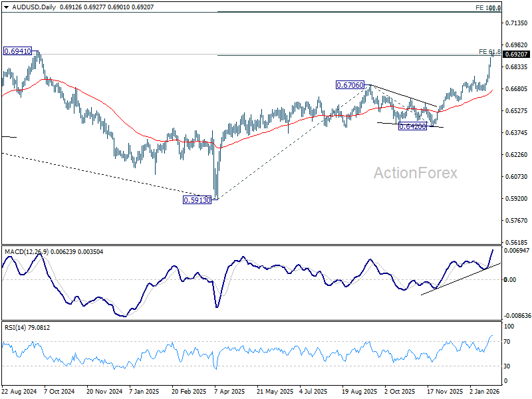532x399 pixels.
Task: Click the current price tag 0.69207
Action: tap(516, 55)
